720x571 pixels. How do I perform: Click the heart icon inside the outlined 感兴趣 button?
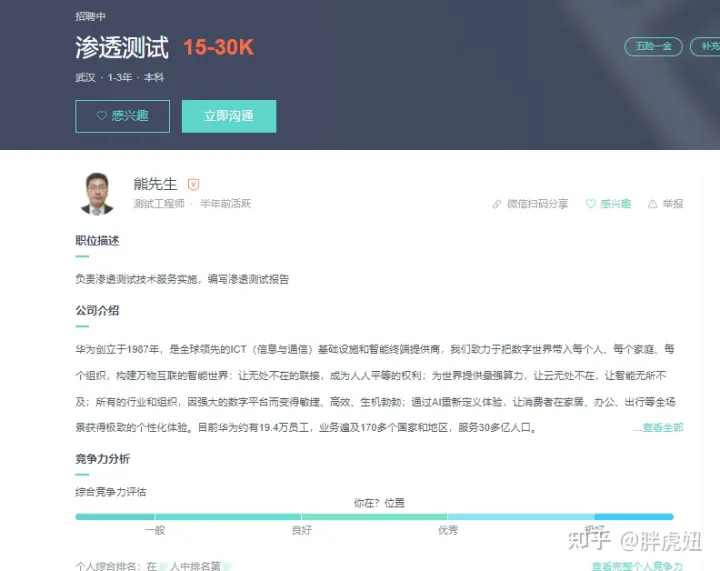click(101, 116)
